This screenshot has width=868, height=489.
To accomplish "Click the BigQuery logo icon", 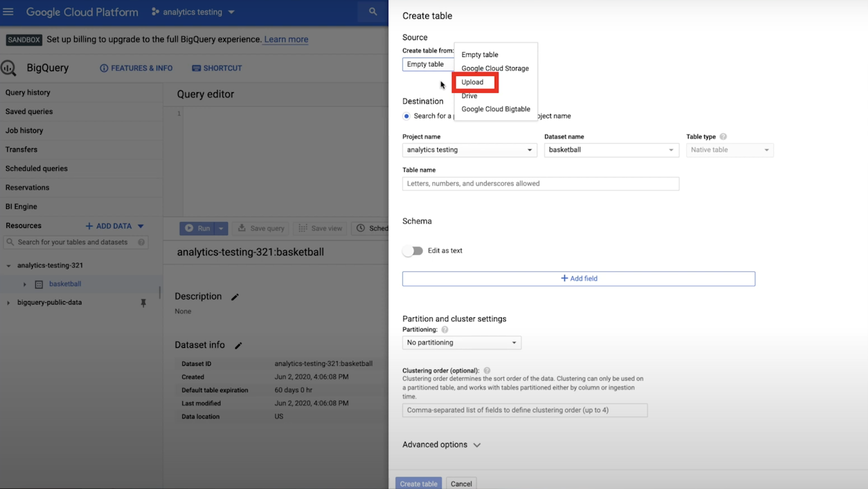I will [8, 68].
